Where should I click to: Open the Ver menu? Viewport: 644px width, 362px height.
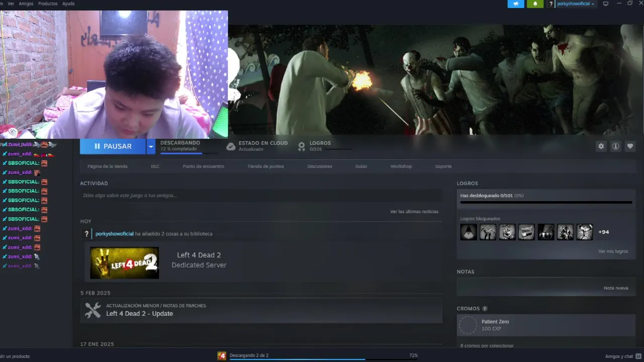(11, 4)
